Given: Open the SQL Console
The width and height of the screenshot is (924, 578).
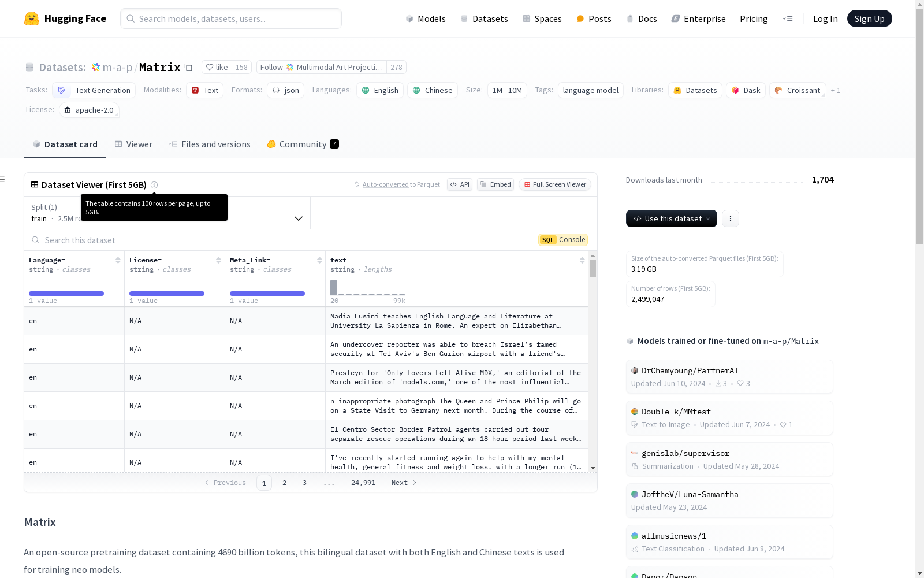Looking at the screenshot, I should coord(563,240).
